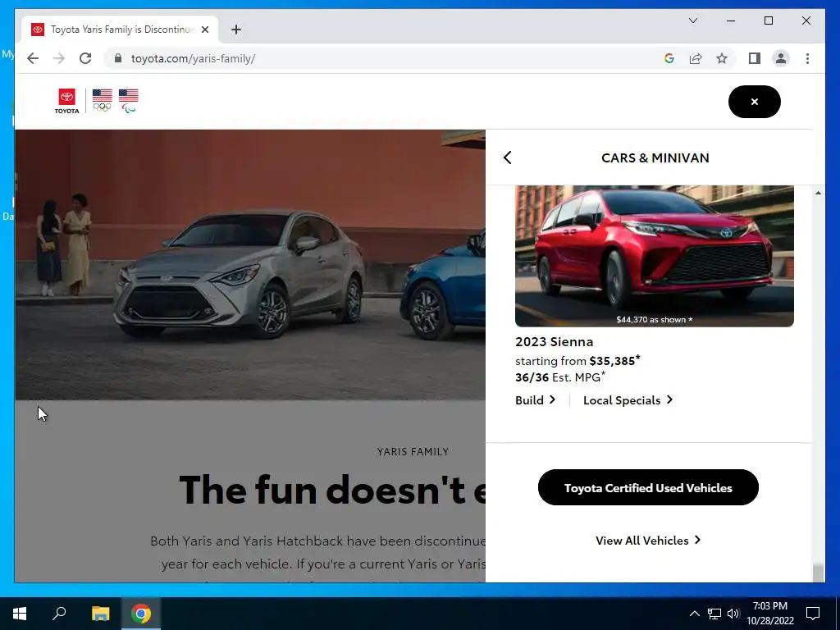Click the 36/36 Est. MPG text
The image size is (840, 630).
point(560,377)
